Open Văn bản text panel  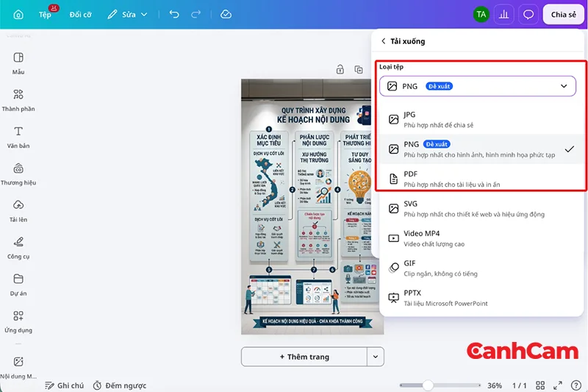(x=18, y=137)
